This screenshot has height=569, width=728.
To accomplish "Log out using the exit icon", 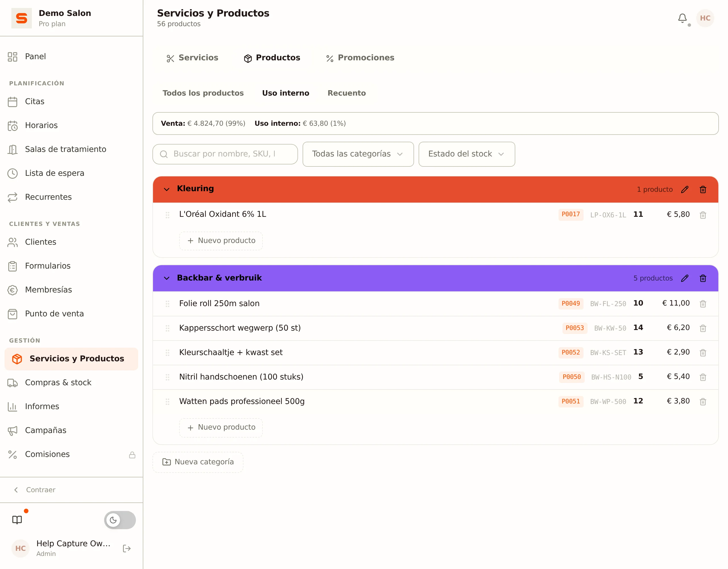I will click(127, 548).
